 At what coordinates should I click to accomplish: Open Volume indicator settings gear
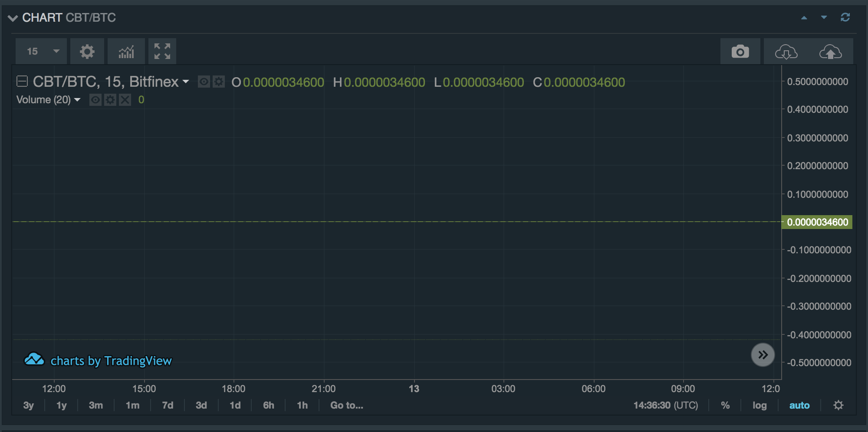(110, 100)
